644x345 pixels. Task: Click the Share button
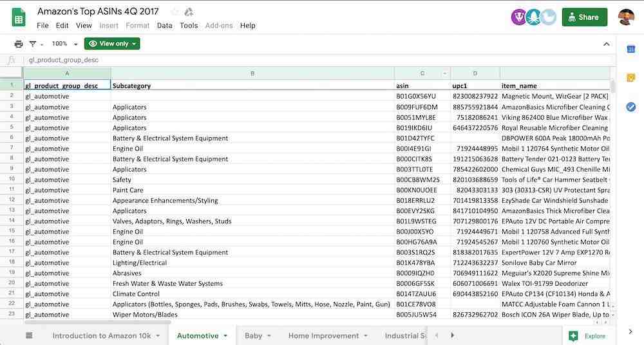pyautogui.click(x=585, y=17)
